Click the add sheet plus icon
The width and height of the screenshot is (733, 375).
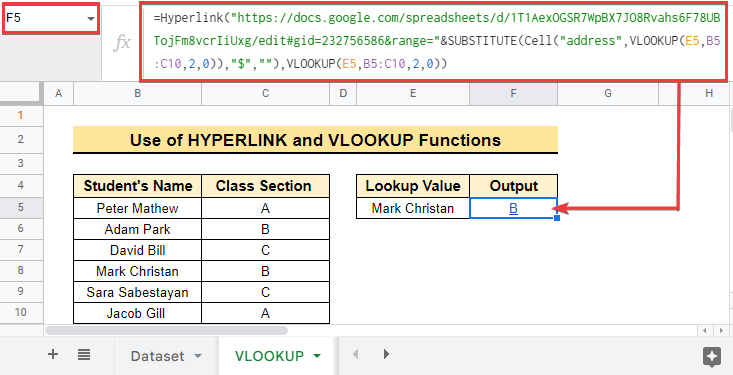pyautogui.click(x=53, y=354)
